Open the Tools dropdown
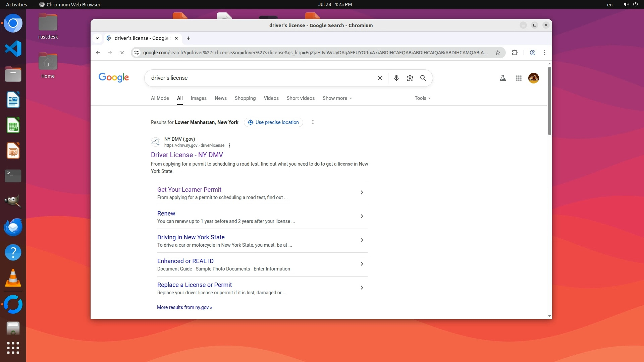644x362 pixels. [422, 98]
